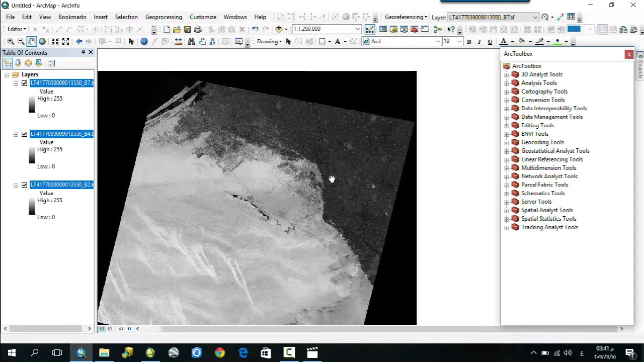Click the Add Data button
The width and height of the screenshot is (644, 362).
(x=279, y=29)
